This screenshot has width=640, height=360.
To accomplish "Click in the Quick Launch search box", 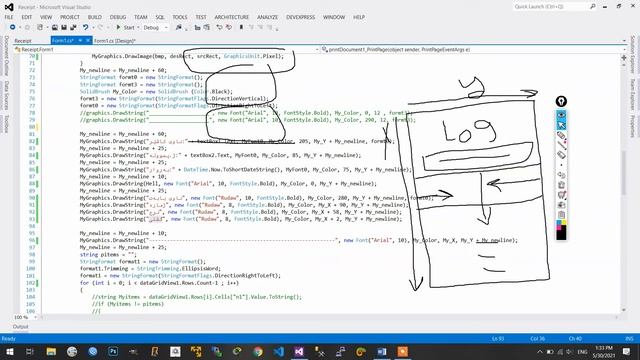I will tap(550, 7).
